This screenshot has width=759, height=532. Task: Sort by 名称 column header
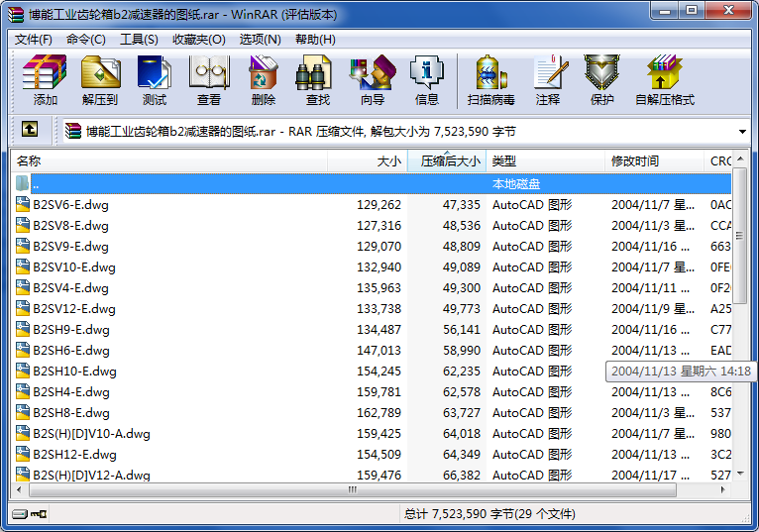tap(168, 161)
